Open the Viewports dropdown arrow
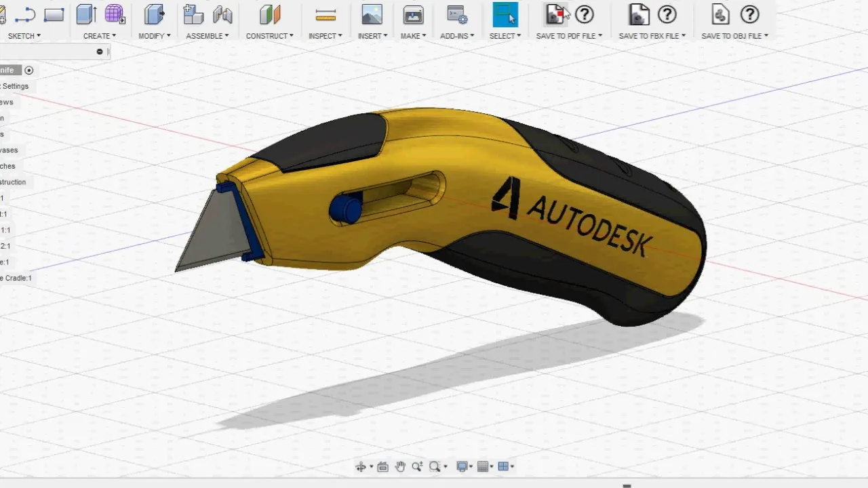Image resolution: width=868 pixels, height=488 pixels. coord(513,467)
